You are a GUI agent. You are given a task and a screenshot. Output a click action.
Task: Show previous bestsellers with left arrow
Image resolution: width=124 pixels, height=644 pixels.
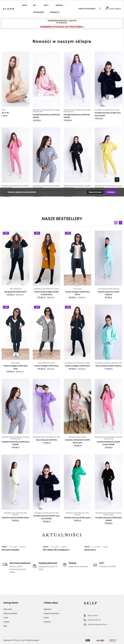tap(116, 223)
